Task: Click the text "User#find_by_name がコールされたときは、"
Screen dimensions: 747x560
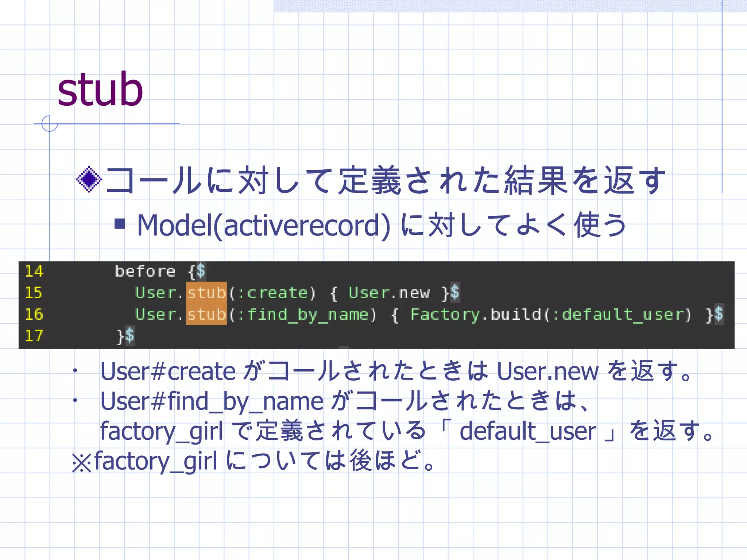Action: coord(345,401)
